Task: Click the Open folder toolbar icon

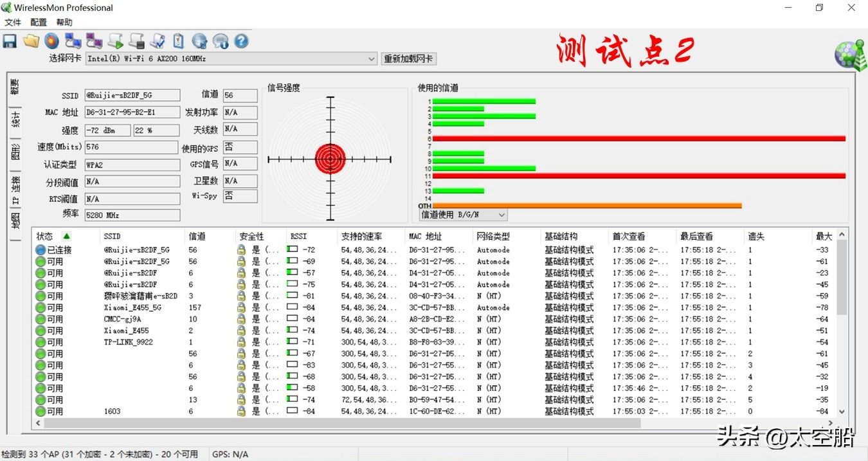Action: [x=31, y=42]
